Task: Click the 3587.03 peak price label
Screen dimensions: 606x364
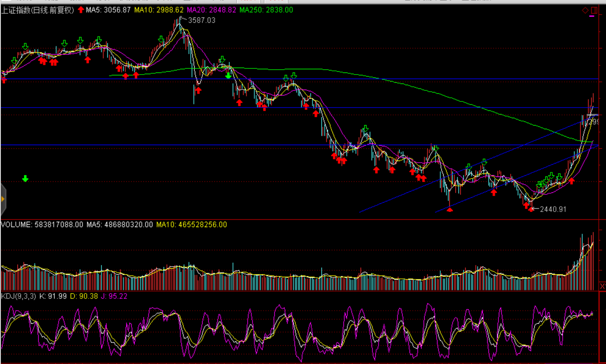Action: [x=201, y=20]
